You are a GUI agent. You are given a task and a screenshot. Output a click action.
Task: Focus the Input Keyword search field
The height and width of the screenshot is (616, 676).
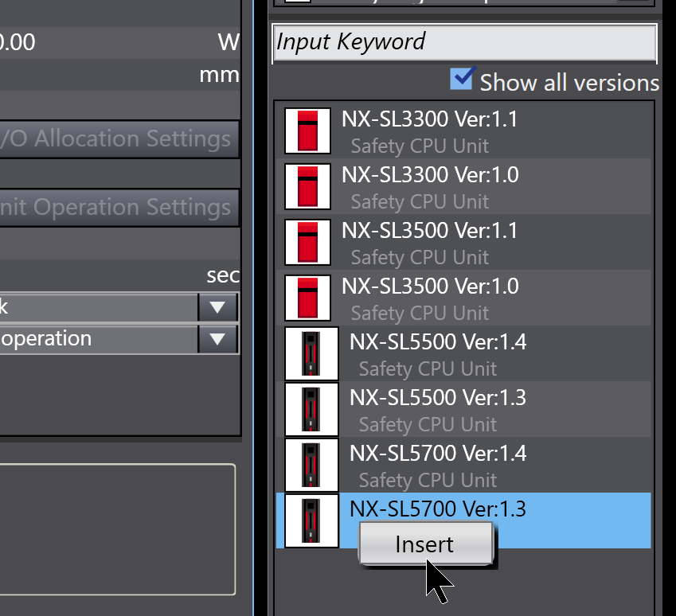click(x=464, y=42)
